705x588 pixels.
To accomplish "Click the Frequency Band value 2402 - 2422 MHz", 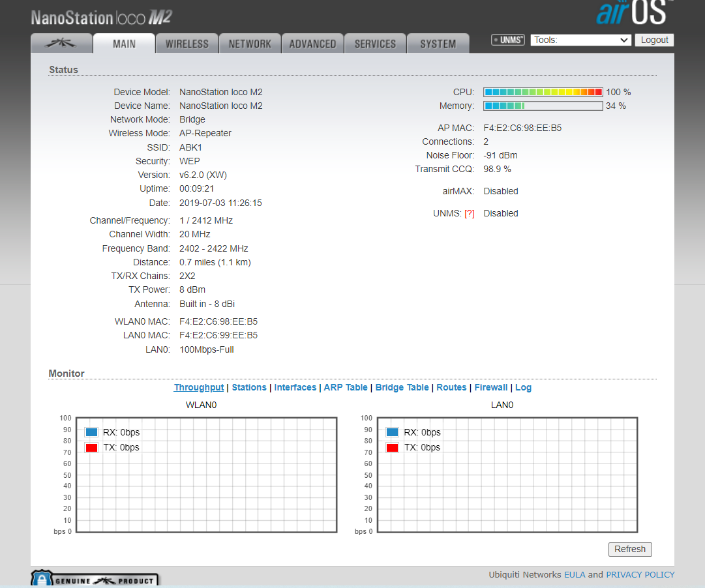I will [213, 248].
